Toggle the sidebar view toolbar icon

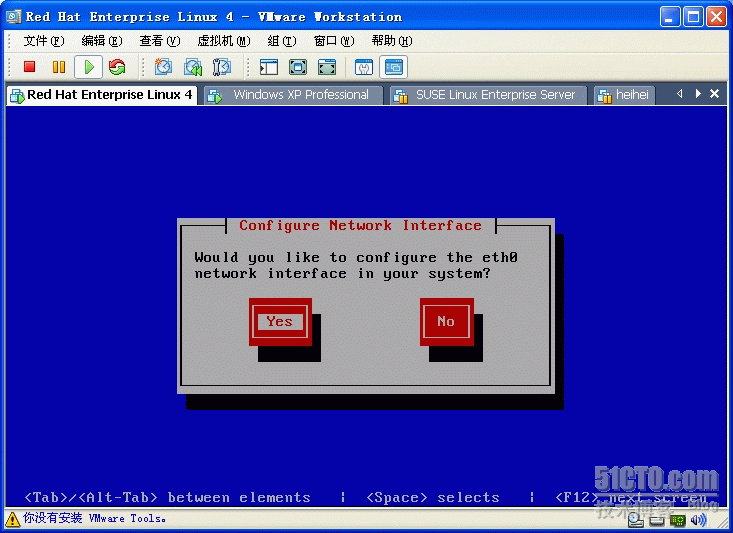click(x=269, y=67)
